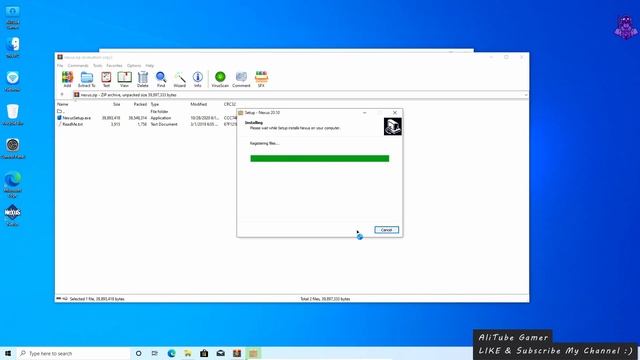The width and height of the screenshot is (640, 360).
Task: Click the WinRAR icon on the taskbar
Action: (237, 353)
